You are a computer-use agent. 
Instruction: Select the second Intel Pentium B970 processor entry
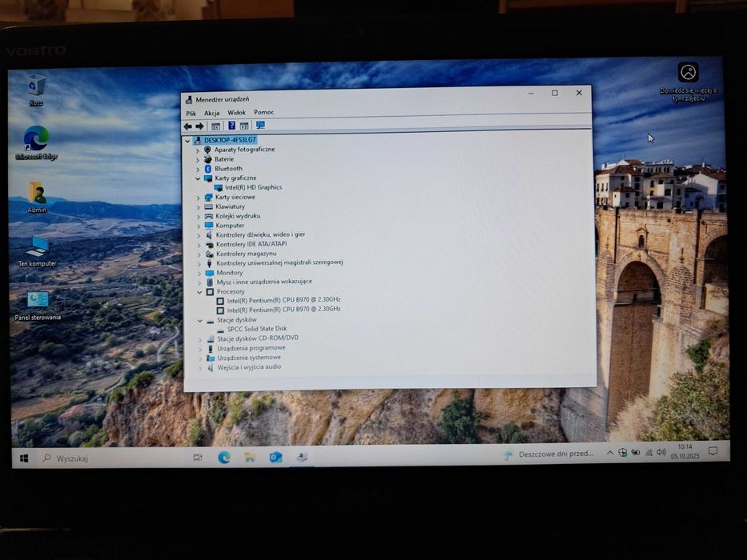click(x=283, y=309)
